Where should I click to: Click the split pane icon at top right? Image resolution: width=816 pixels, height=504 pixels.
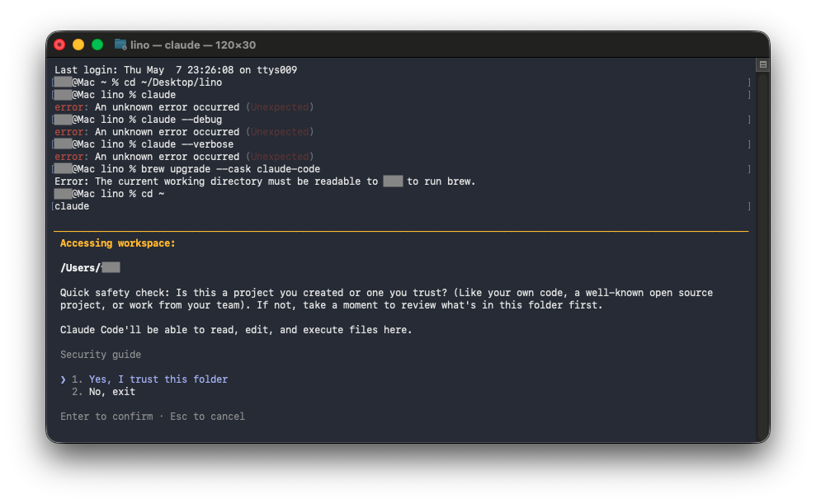pos(763,64)
